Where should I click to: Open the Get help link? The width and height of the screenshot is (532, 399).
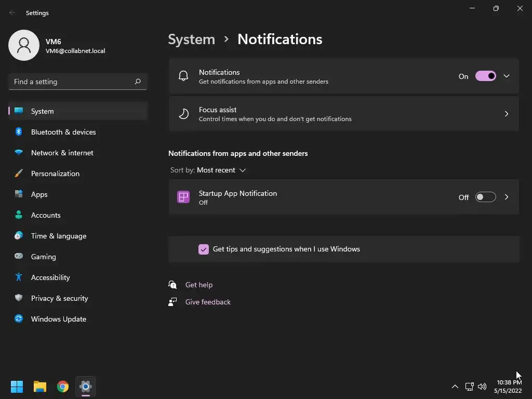point(199,285)
